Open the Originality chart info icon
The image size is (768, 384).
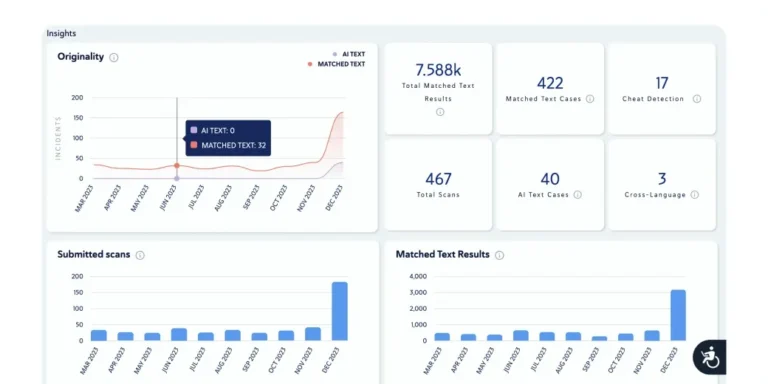click(114, 58)
